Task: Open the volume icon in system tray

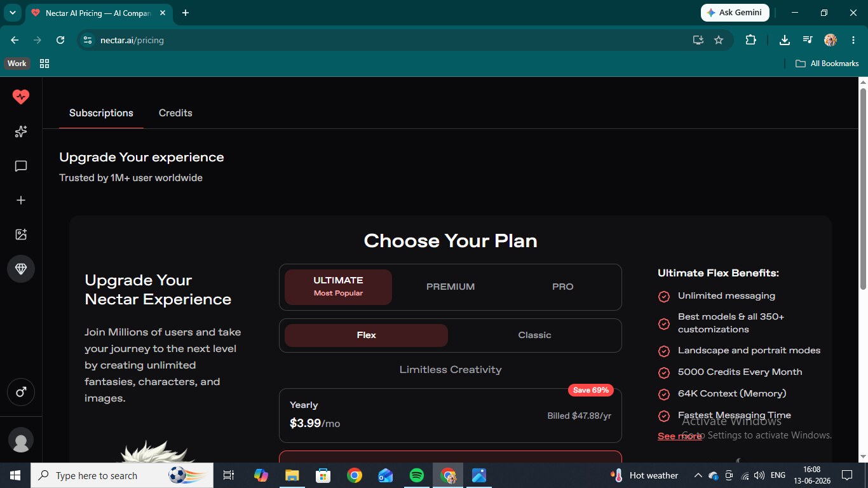Action: (759, 475)
